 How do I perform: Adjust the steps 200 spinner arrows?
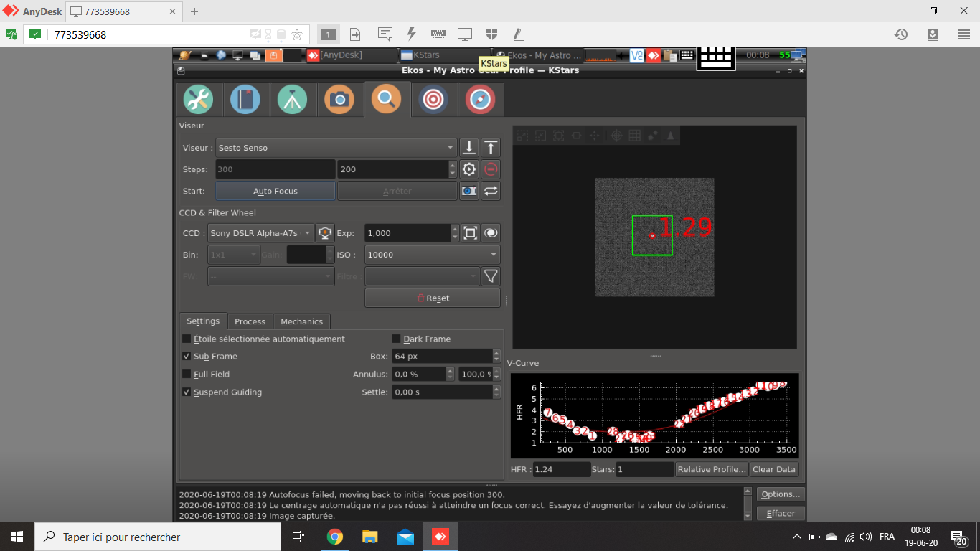point(452,169)
